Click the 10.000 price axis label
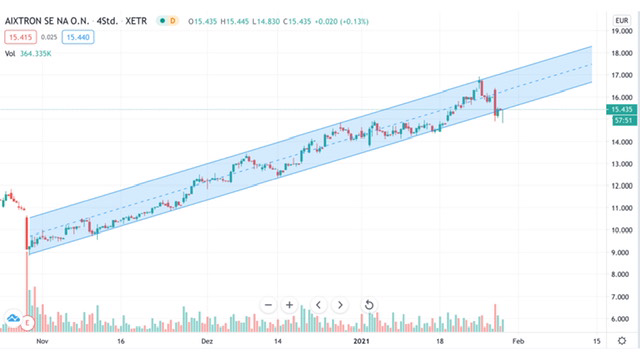640x360 pixels. tap(622, 230)
